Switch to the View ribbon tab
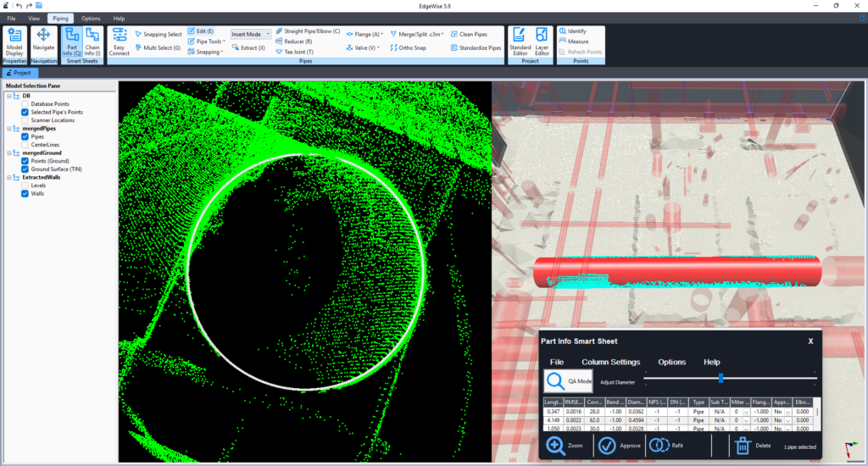Viewport: 868px width, 466px height. pos(34,18)
